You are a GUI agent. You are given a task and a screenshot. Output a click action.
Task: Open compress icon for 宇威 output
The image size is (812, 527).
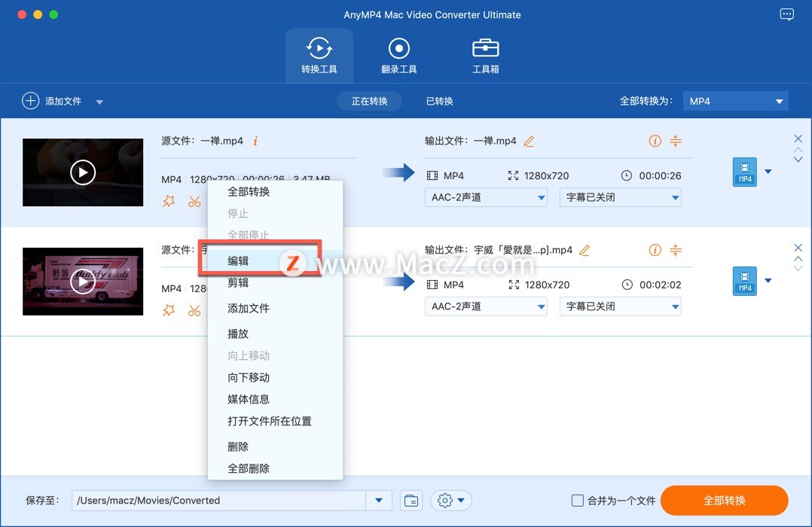(675, 250)
